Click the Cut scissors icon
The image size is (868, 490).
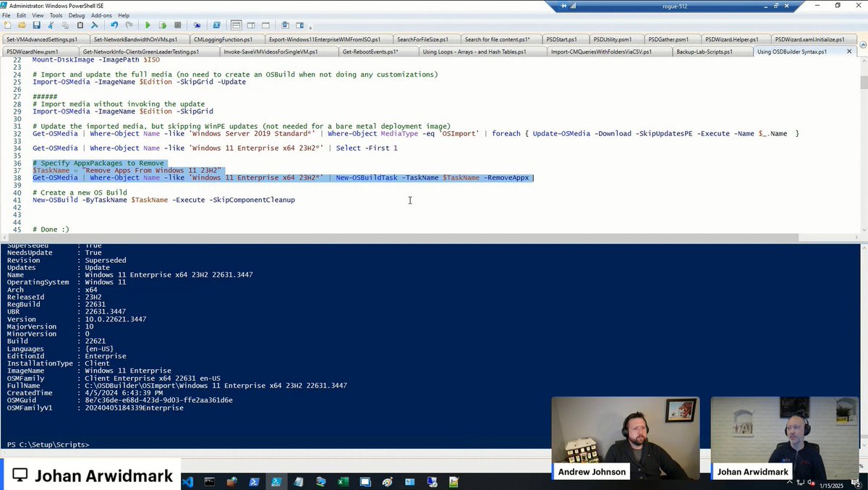pyautogui.click(x=51, y=25)
